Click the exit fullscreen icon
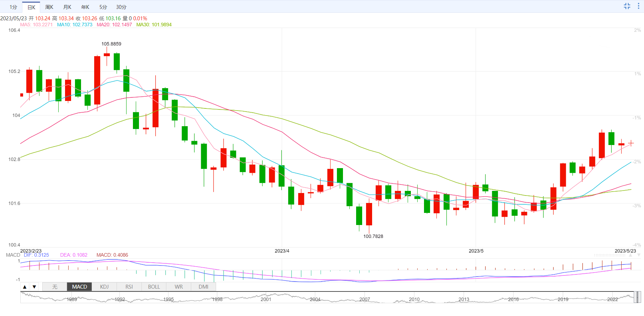 pos(627,6)
